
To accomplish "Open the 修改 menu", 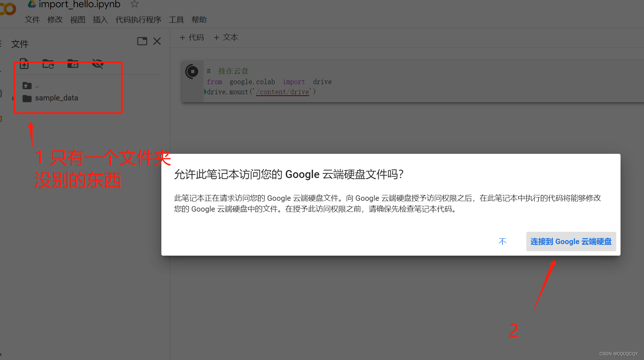I will pos(55,19).
